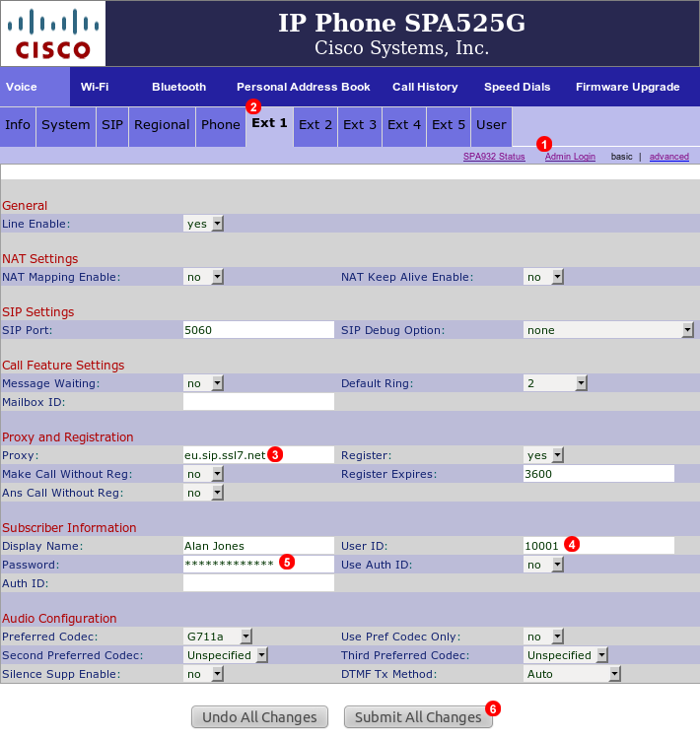Click the Register Expires field
The image size is (700, 738).
pos(598,474)
